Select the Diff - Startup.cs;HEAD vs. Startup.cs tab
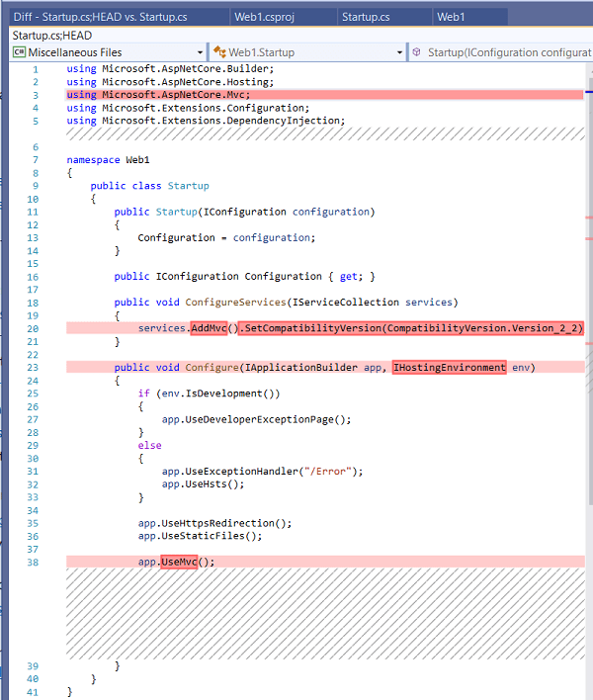Viewport: 593px width, 700px height. coord(101,17)
